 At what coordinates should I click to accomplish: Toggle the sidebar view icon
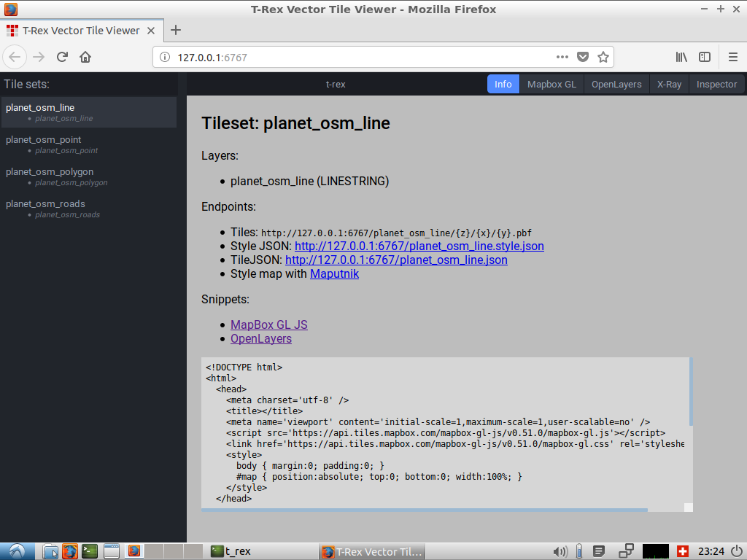click(705, 57)
